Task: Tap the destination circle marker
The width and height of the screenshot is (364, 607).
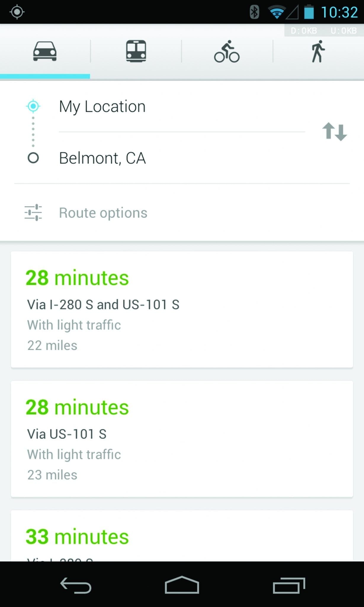Action: tap(33, 158)
